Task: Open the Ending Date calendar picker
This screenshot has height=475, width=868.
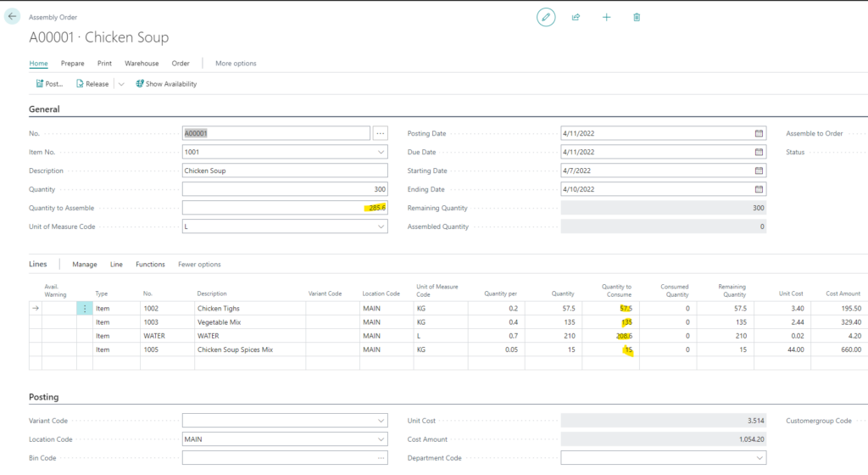Action: click(x=759, y=190)
